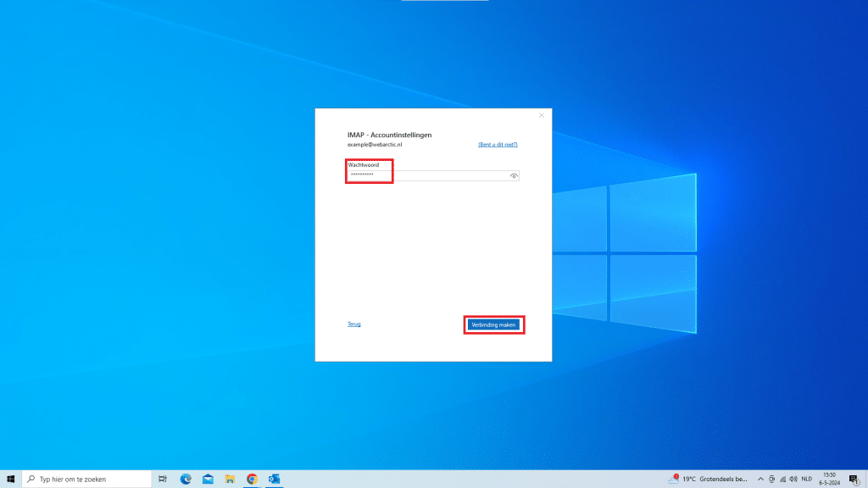The width and height of the screenshot is (868, 488).
Task: Click the Verbinding maken button
Action: [x=494, y=324]
